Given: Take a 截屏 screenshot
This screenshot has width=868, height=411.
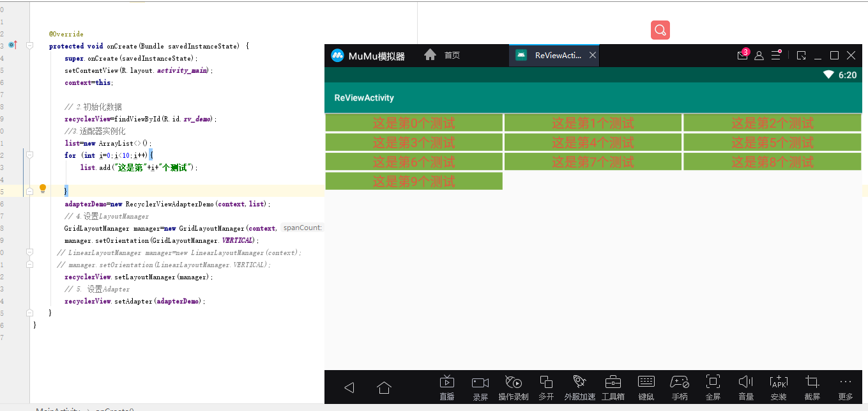Looking at the screenshot, I should click(812, 387).
